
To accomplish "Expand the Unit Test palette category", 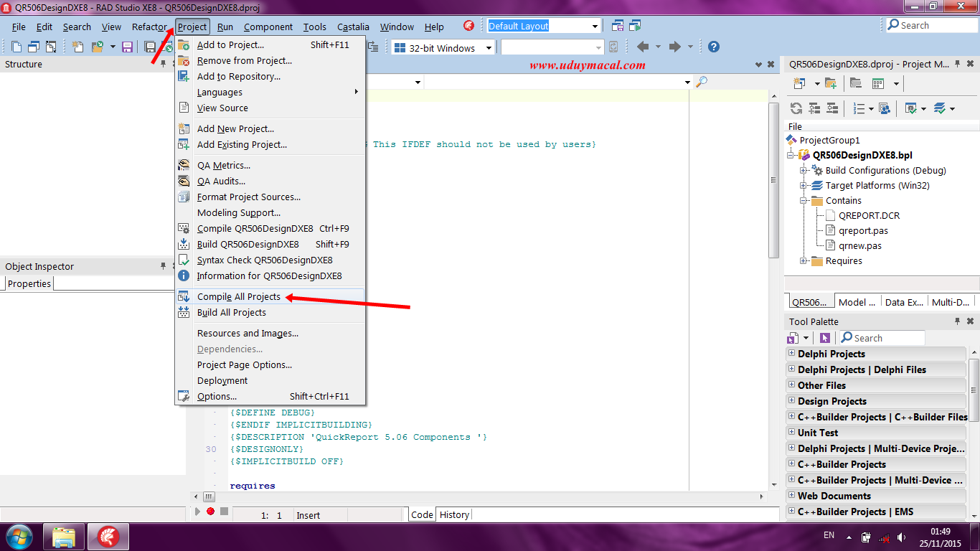I will (791, 432).
